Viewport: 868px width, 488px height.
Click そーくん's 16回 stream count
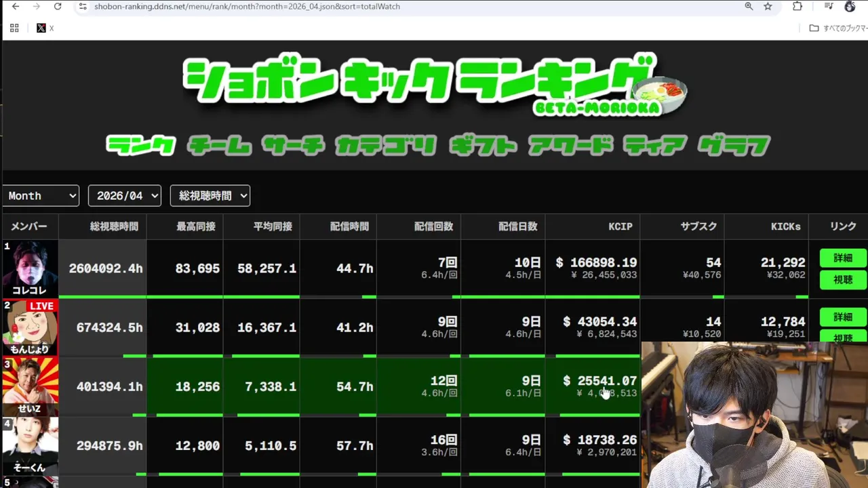coord(443,439)
